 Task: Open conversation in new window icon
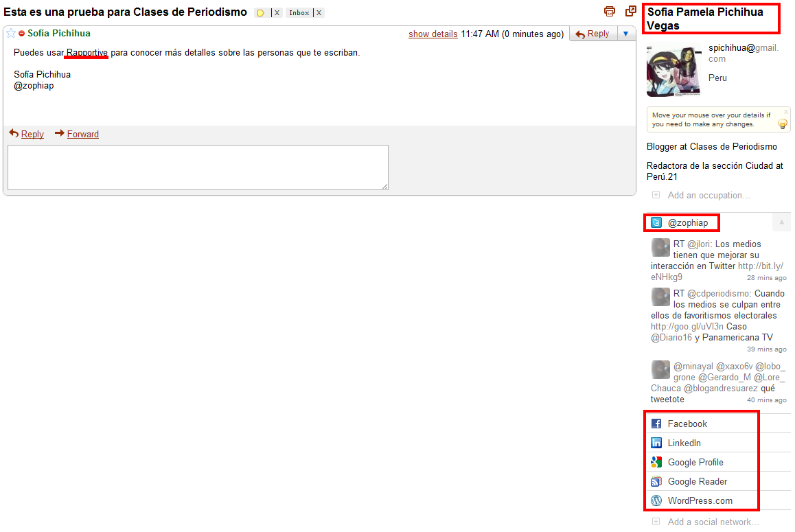(x=631, y=11)
